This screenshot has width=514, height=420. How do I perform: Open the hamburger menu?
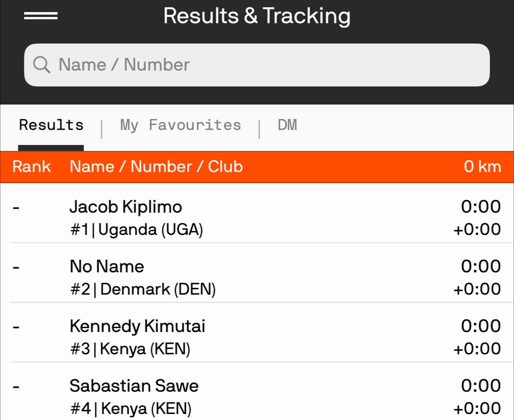coord(41,16)
